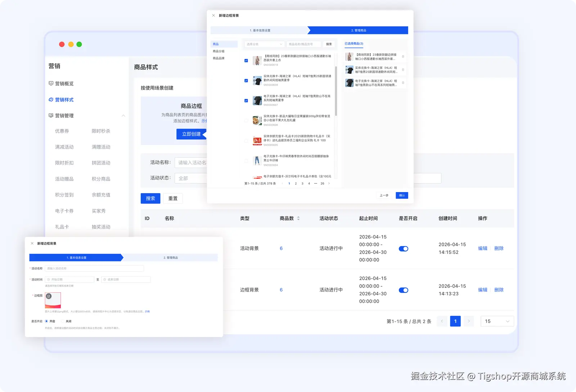The image size is (576, 392).
Task: Click the green macOS maximize dot
Action: point(79,44)
